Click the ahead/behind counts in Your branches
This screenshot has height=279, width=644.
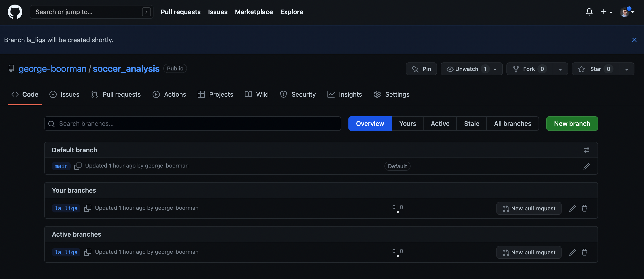(398, 208)
